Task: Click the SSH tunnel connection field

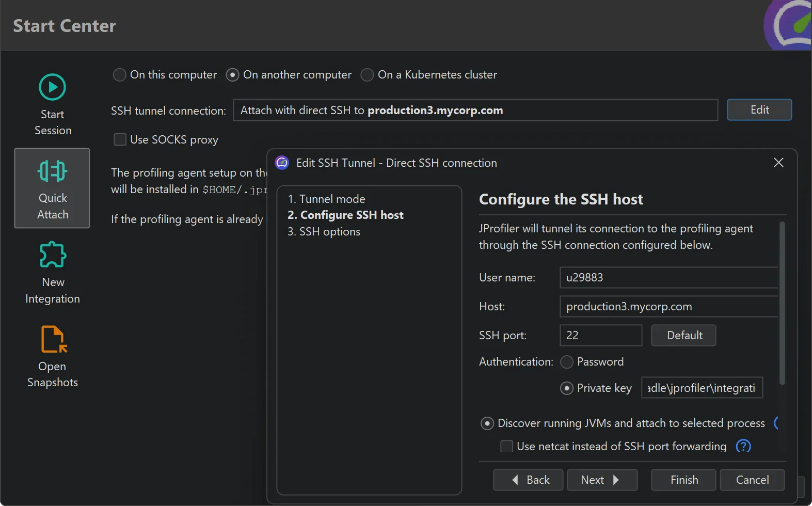Action: (475, 110)
